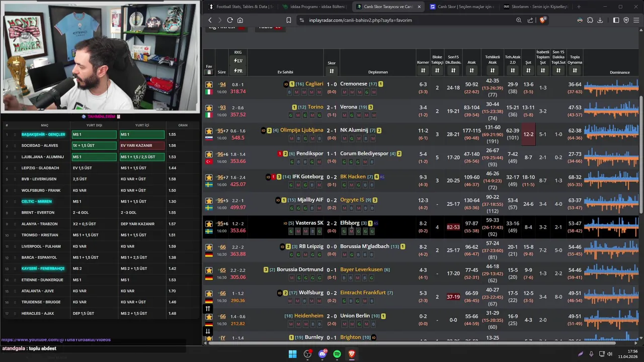Open Brave Shields panel
Screen dimensions: 644x362
pos(542,20)
